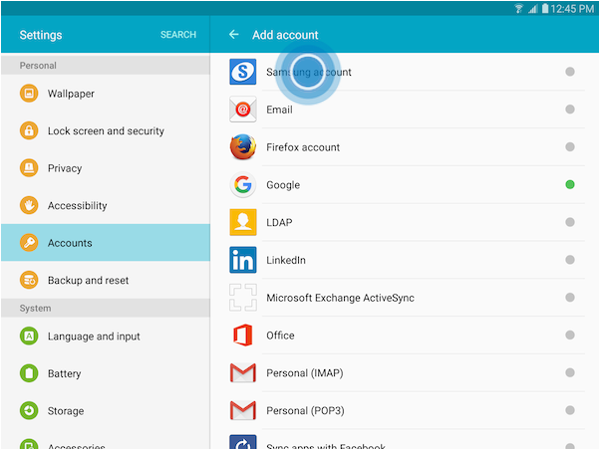This screenshot has width=600, height=450.
Task: Tap the Accessibility hand icon
Action: coord(29,205)
